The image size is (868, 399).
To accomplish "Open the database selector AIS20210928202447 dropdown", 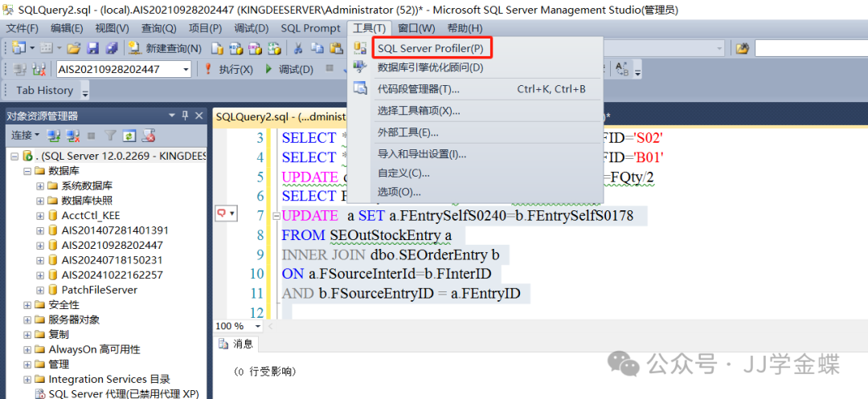I will 186,70.
